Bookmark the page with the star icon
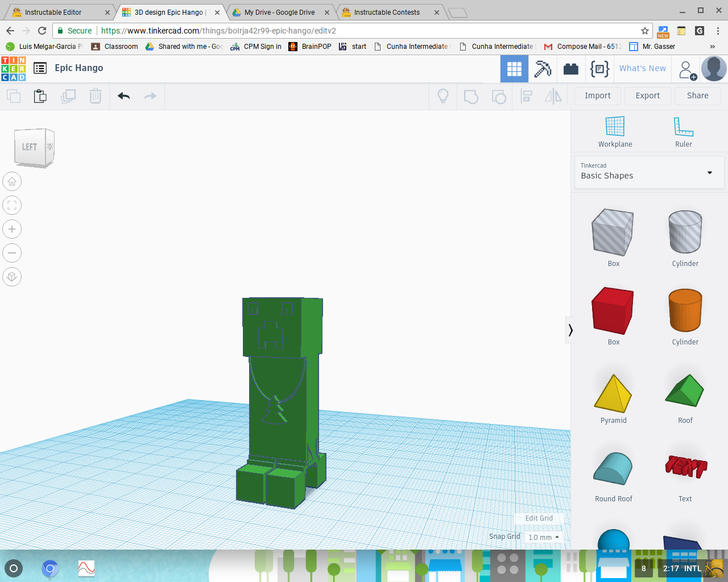The width and height of the screenshot is (728, 582). (x=644, y=31)
